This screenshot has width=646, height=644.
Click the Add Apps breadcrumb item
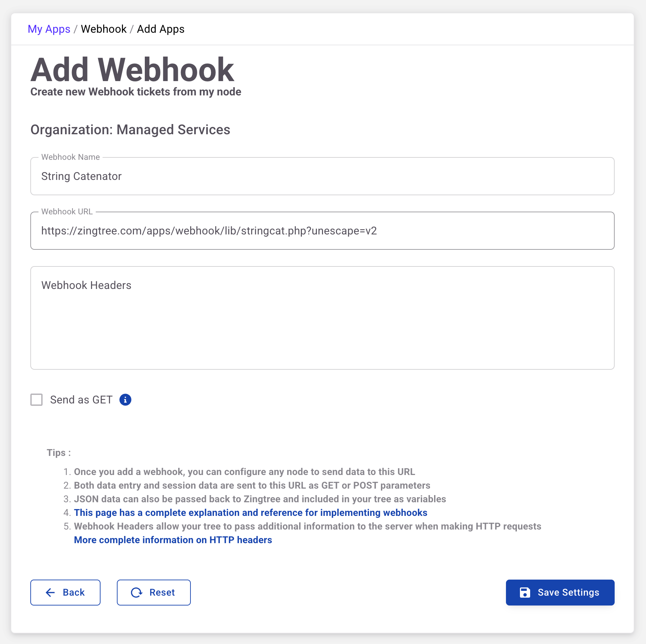(x=160, y=29)
